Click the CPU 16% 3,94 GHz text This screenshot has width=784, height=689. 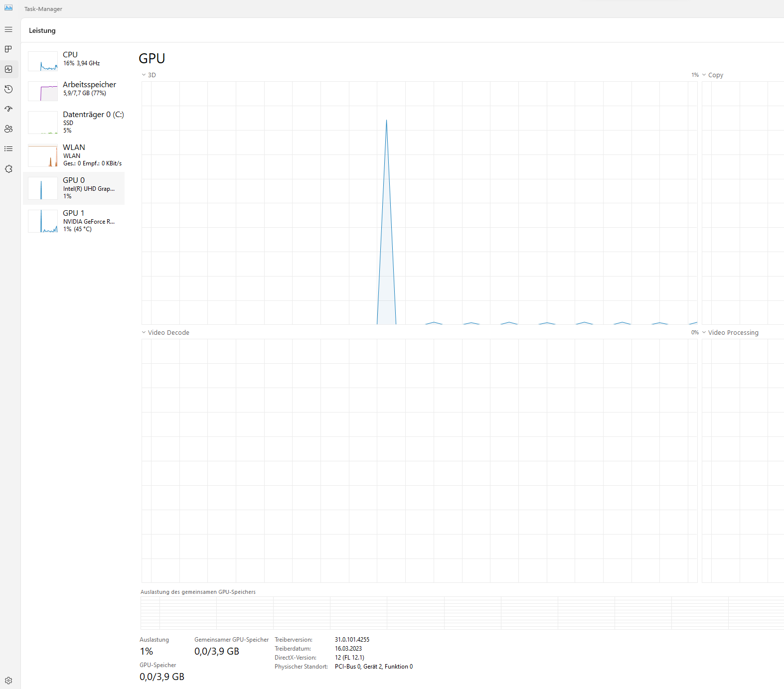(82, 63)
